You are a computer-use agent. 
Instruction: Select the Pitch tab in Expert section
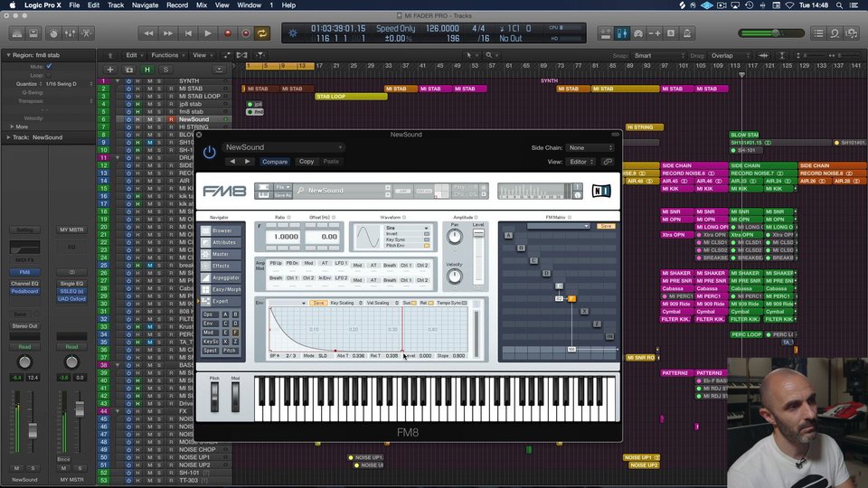230,351
